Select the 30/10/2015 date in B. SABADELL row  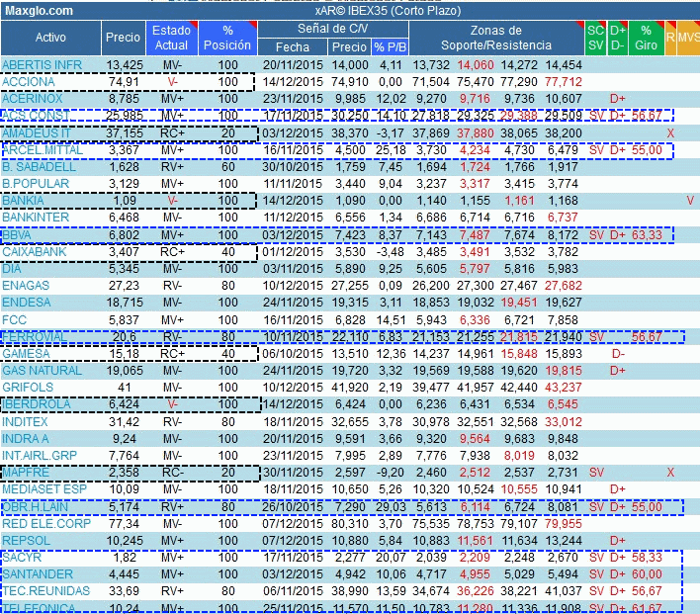click(x=293, y=167)
